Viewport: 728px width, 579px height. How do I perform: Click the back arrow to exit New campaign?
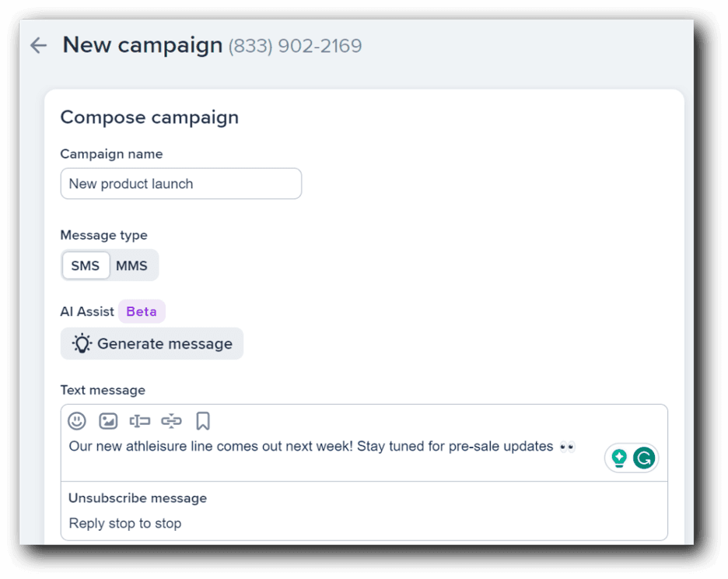pos(37,45)
